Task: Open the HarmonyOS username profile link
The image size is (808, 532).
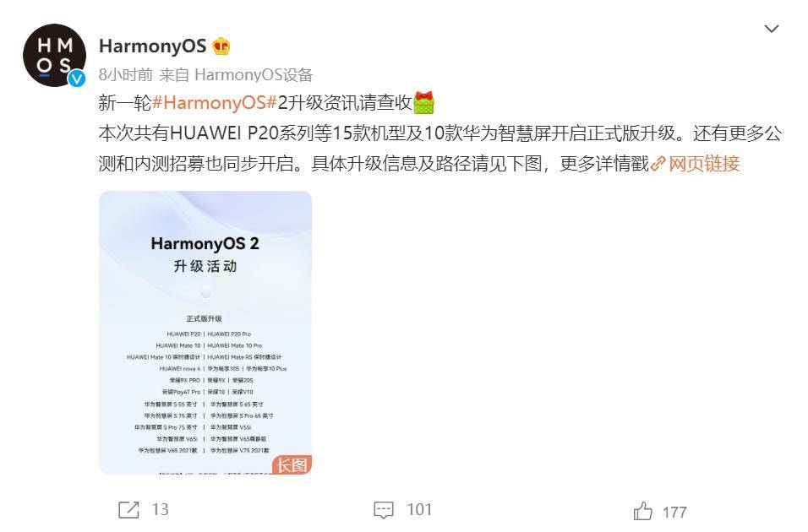Action: [152, 46]
